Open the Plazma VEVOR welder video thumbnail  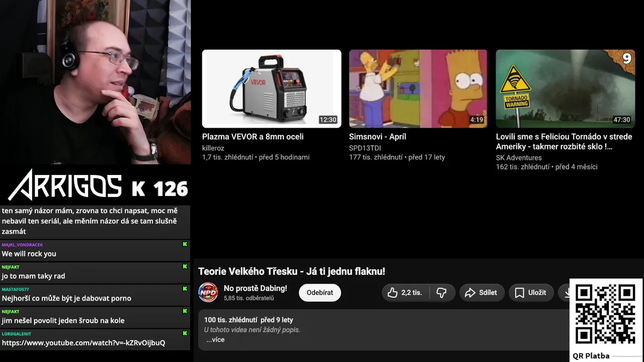(272, 88)
